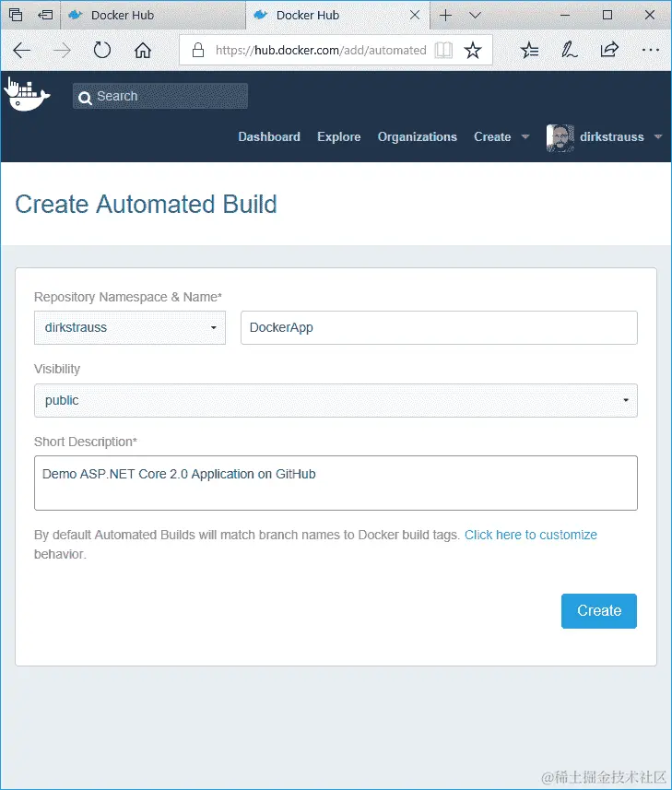Click the add notes pen icon
The image size is (672, 790).
point(570,50)
